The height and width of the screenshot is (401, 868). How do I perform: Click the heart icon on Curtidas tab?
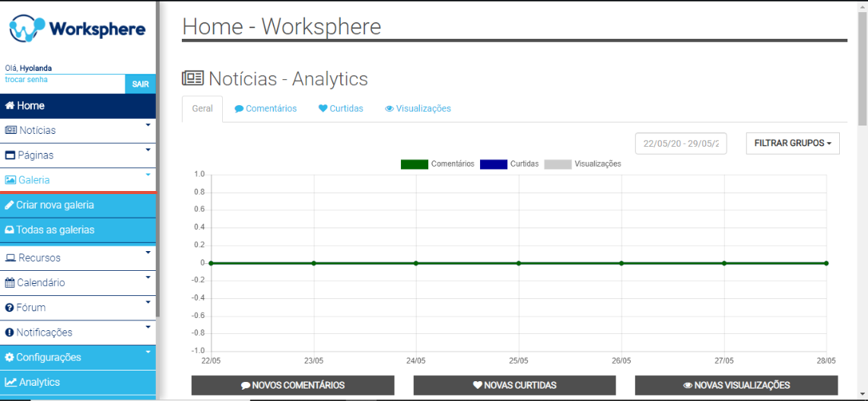point(323,109)
